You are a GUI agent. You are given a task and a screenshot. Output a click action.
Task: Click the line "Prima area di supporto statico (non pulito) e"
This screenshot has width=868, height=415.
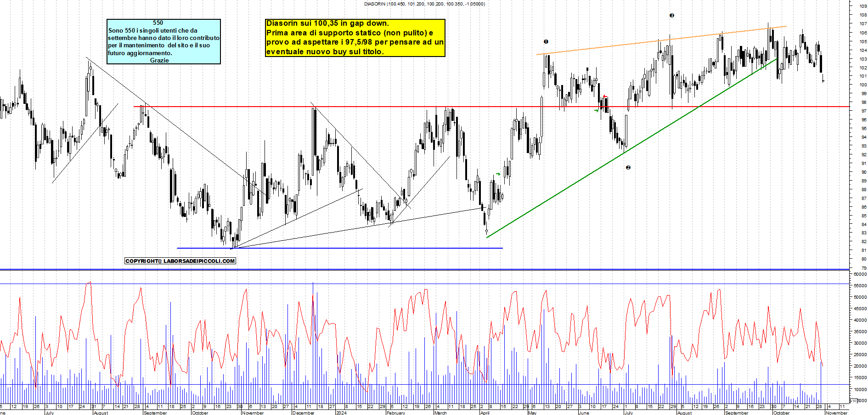click(350, 33)
